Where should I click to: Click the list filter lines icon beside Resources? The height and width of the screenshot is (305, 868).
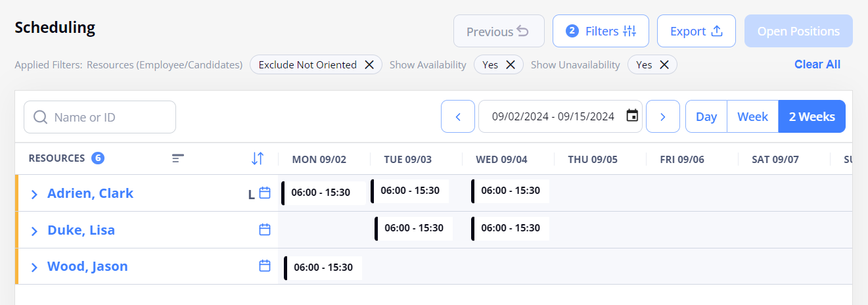click(178, 158)
